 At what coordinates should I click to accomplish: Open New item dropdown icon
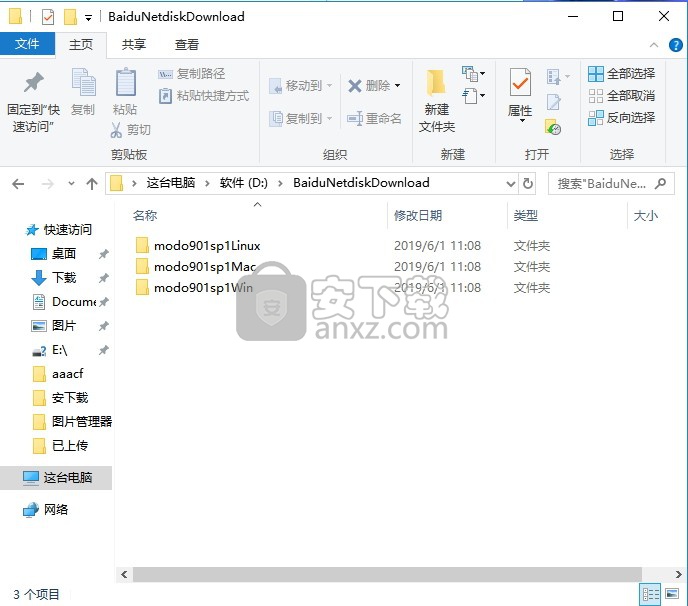tap(473, 74)
